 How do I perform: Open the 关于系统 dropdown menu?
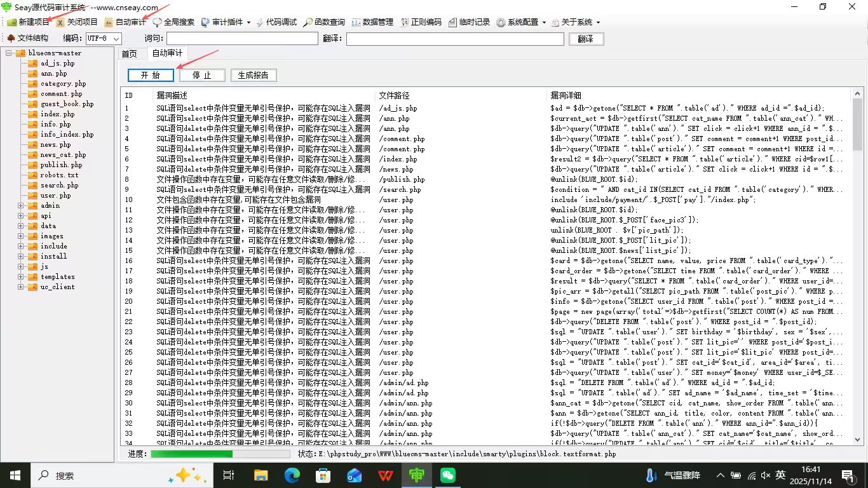575,22
